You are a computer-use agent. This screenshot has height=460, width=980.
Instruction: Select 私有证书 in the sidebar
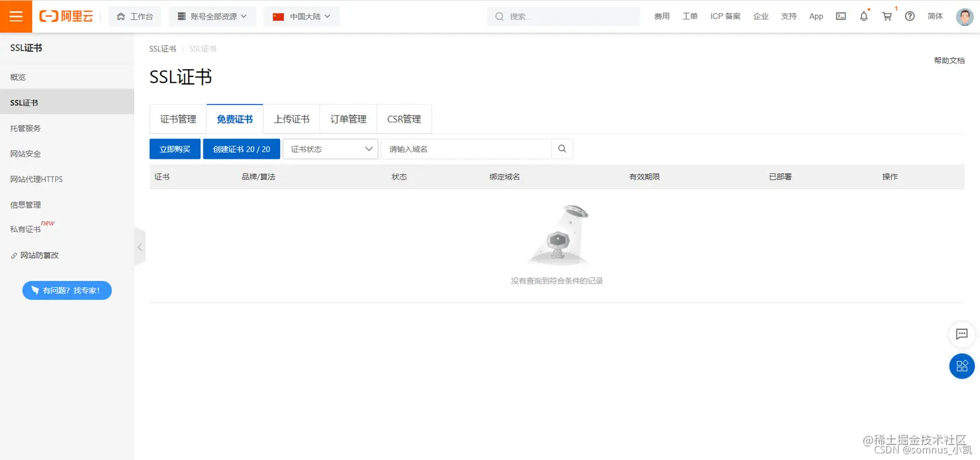25,228
